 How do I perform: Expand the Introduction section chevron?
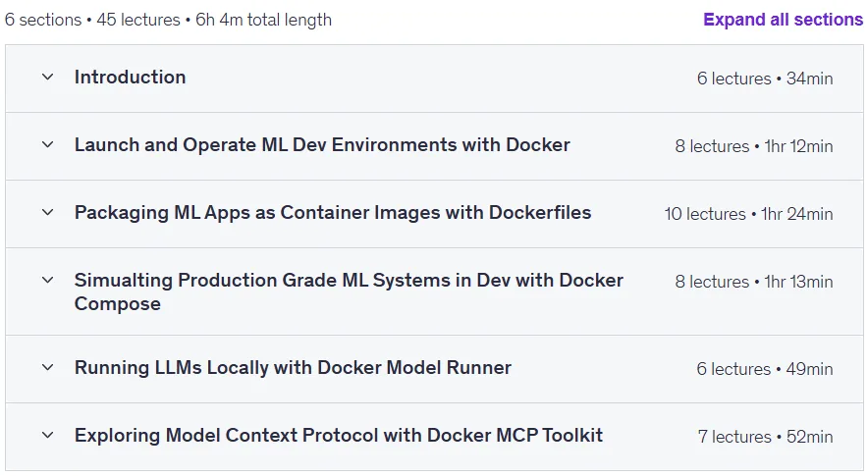click(47, 77)
